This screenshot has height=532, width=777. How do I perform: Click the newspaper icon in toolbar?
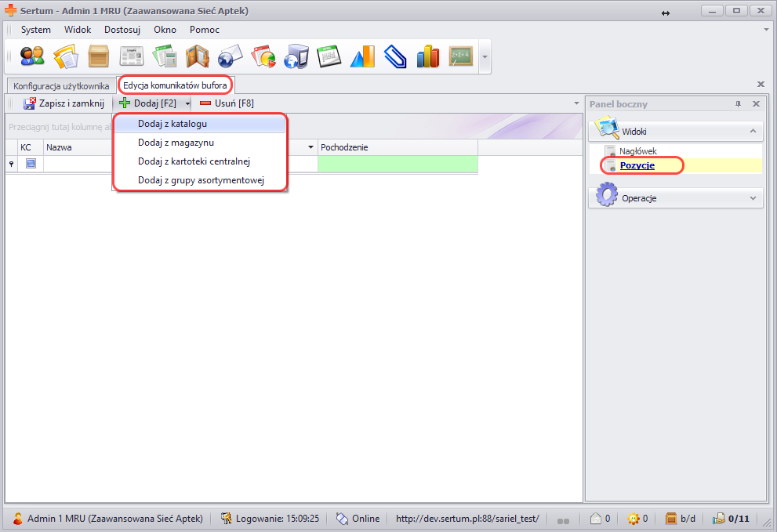(131, 56)
